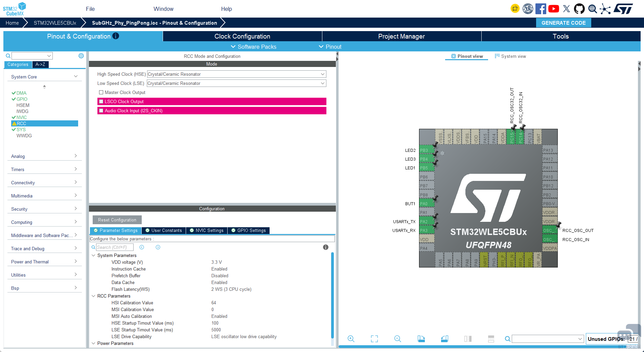Click the PA0 pin labeled BUT1
The height and width of the screenshot is (352, 644).
(427, 204)
